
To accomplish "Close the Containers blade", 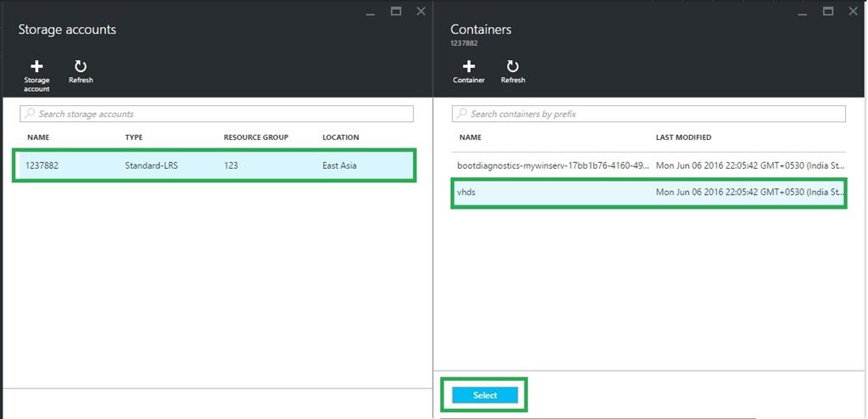I will pyautogui.click(x=854, y=11).
